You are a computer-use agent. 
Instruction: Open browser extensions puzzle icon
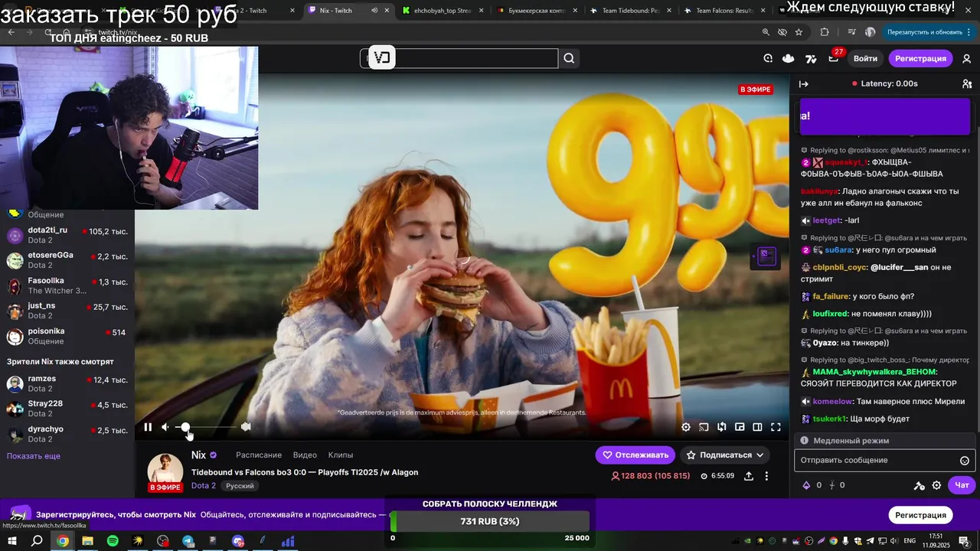[x=825, y=32]
